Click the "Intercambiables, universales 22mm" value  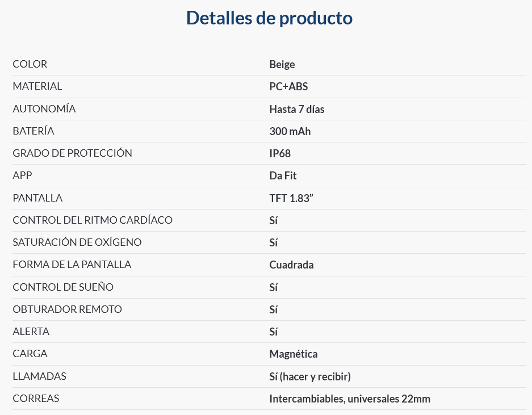[350, 399]
